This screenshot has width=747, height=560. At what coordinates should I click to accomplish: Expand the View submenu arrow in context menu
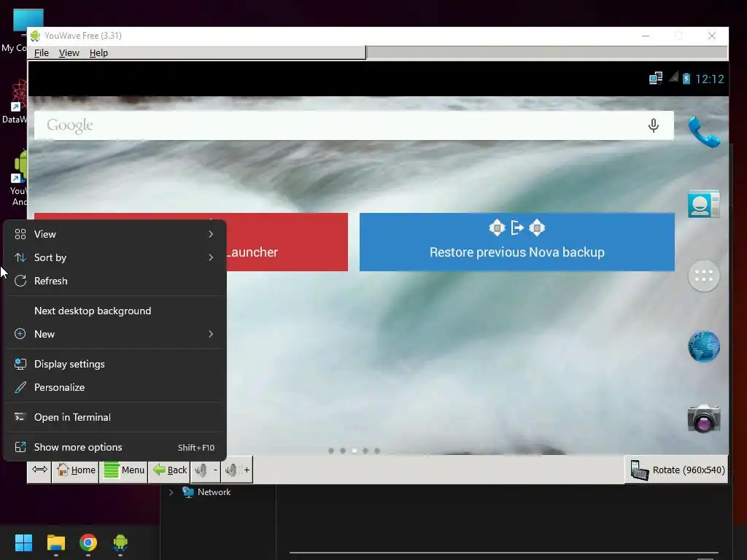(x=211, y=234)
